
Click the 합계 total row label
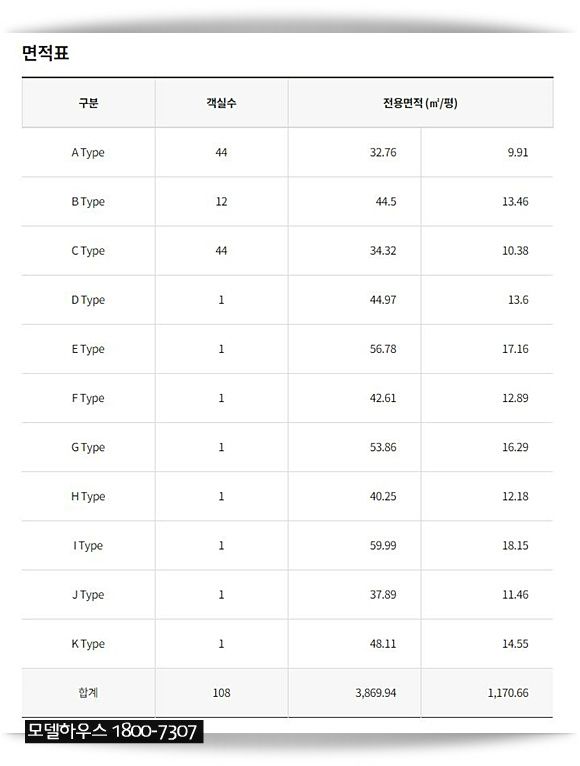88,692
